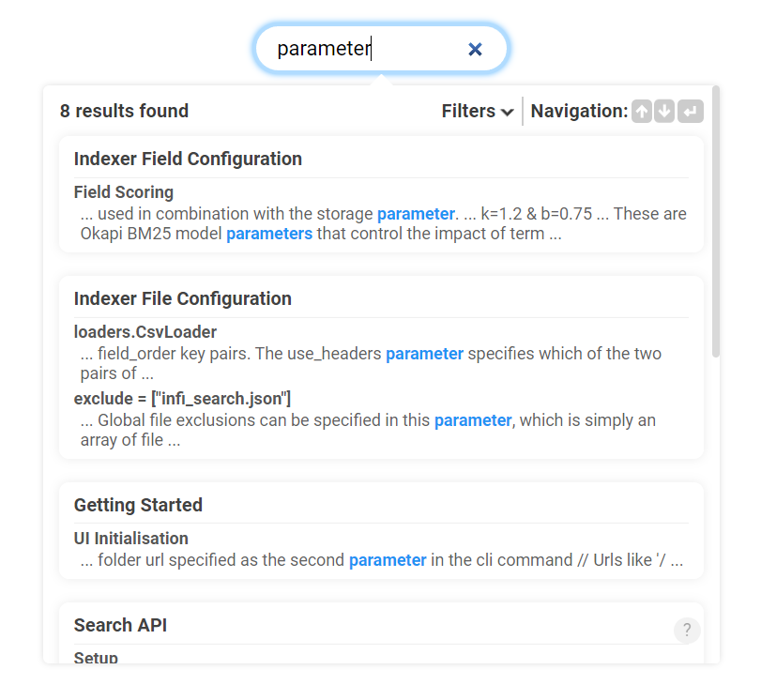
Task: Click the highlighted parameter link in Field Scoring snippet
Action: [x=416, y=214]
